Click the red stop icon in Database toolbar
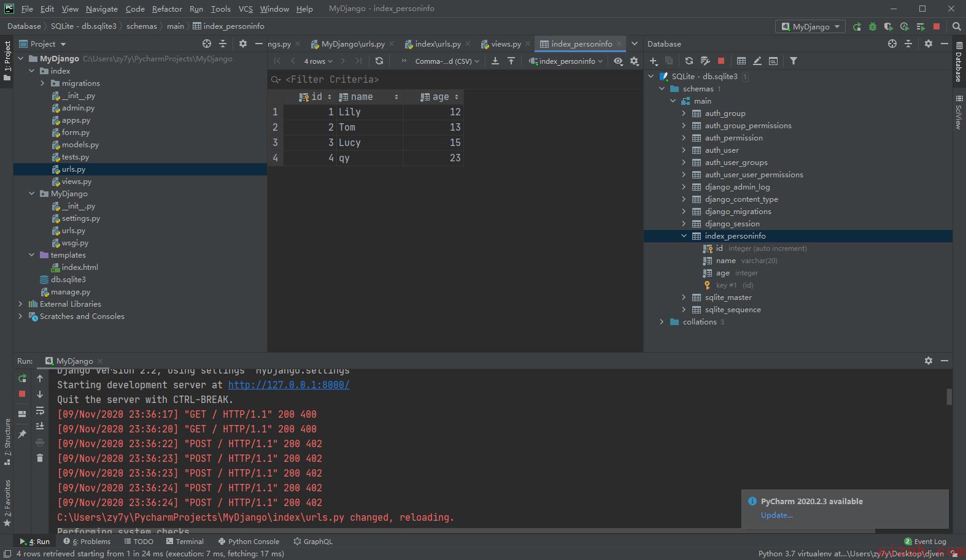 (721, 61)
